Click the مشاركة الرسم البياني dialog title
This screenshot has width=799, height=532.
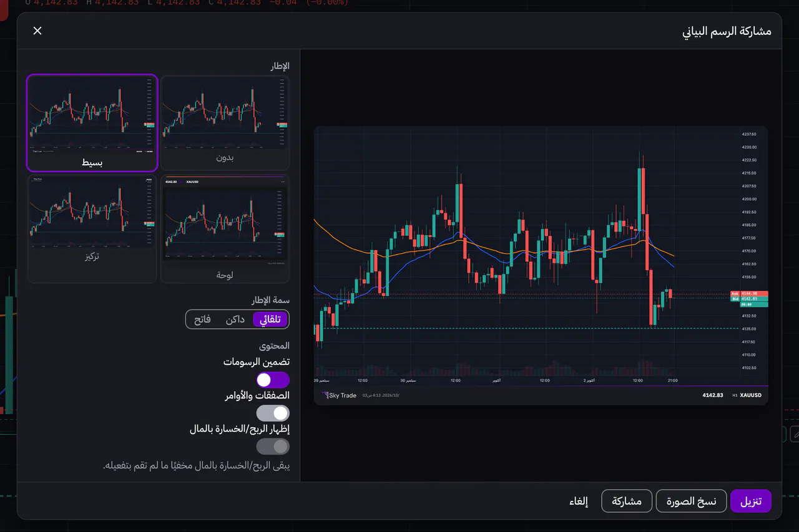click(727, 31)
